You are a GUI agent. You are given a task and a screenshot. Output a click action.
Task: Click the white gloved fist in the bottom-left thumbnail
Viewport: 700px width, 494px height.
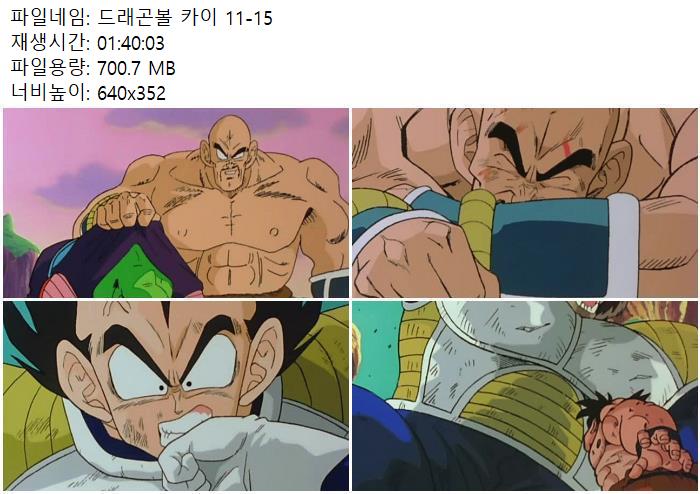[208, 451]
